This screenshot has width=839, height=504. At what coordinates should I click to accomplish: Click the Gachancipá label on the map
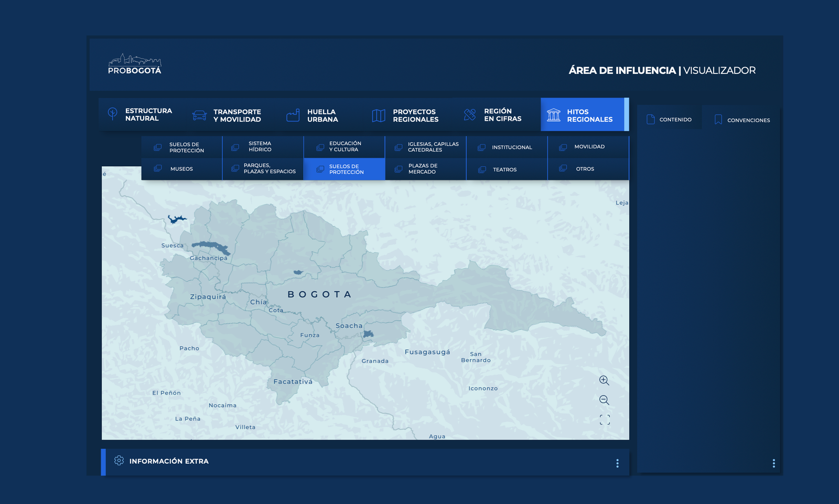click(x=209, y=258)
